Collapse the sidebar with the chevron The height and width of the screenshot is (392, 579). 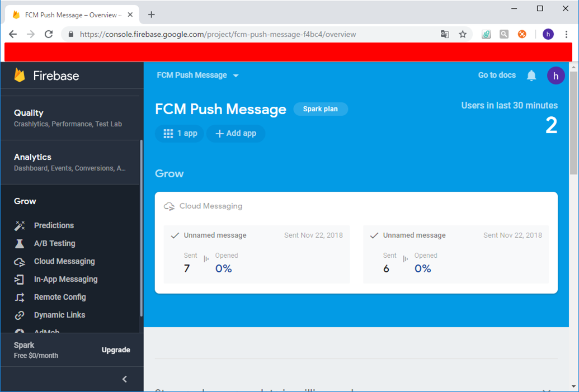click(x=125, y=379)
